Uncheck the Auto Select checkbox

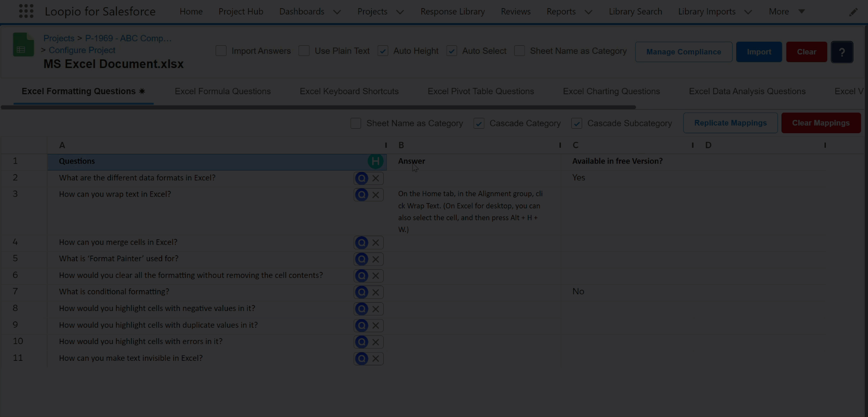pyautogui.click(x=452, y=51)
